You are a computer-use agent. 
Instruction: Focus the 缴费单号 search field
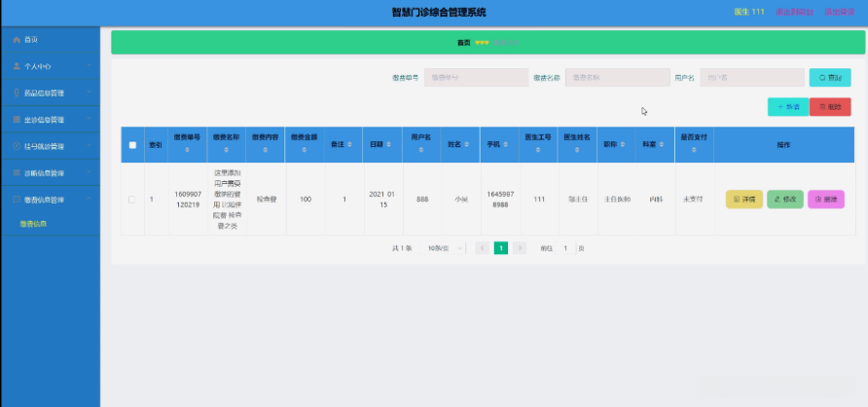coord(476,78)
